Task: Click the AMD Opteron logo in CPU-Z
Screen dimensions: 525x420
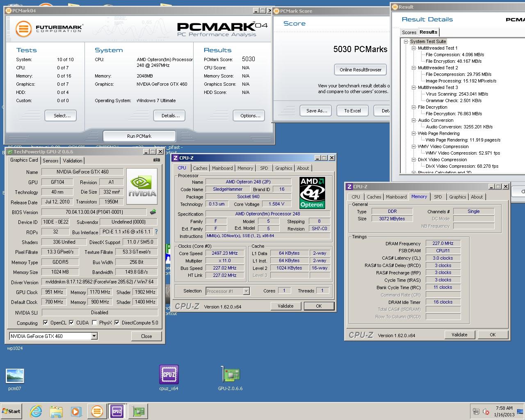Action: [312, 193]
